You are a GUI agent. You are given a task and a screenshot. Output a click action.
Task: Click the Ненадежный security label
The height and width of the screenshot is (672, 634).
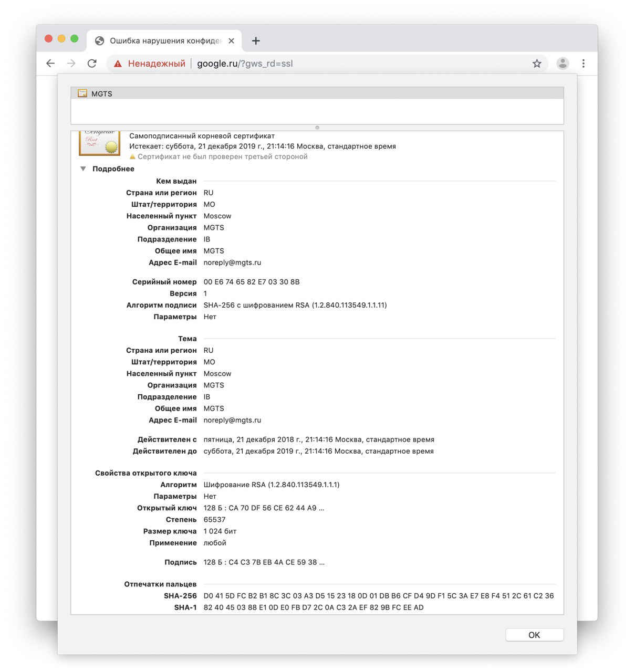pyautogui.click(x=157, y=64)
